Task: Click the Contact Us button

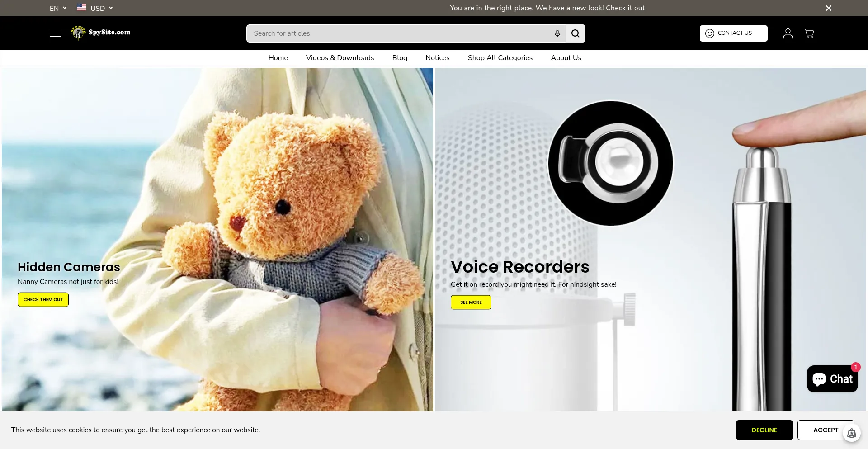Action: click(733, 33)
